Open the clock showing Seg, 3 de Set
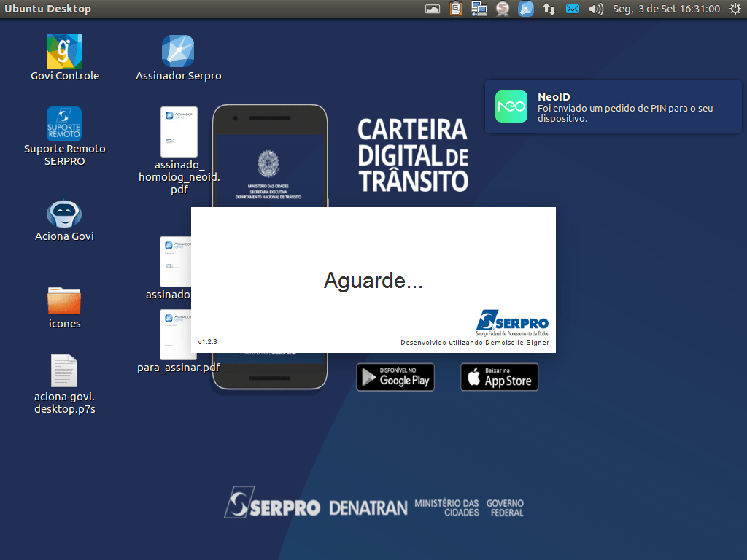747x560 pixels. (666, 9)
